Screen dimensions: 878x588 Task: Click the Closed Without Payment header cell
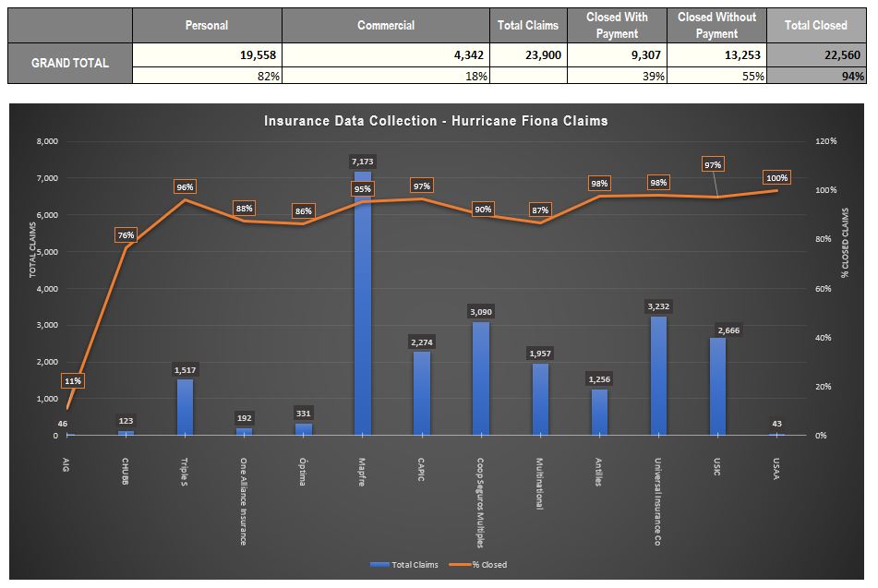(716, 26)
